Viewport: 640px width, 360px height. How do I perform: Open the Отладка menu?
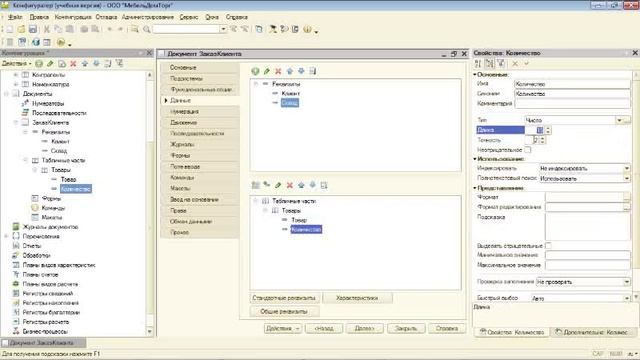106,17
